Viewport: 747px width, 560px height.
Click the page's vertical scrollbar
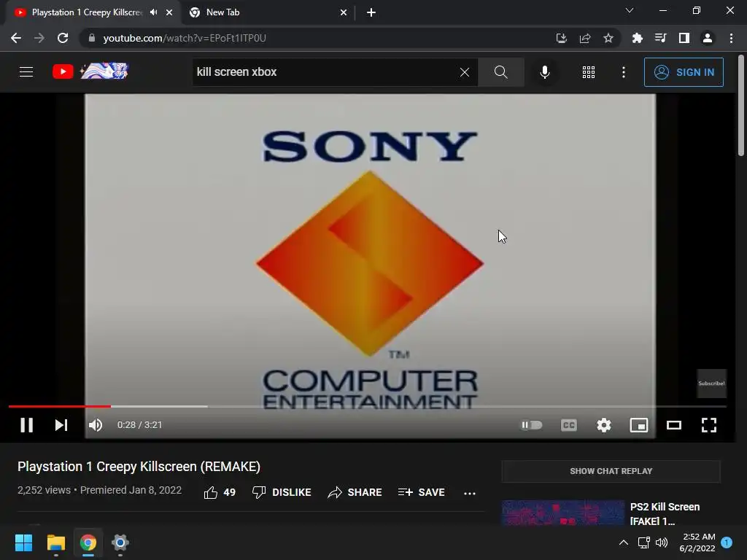click(x=741, y=105)
